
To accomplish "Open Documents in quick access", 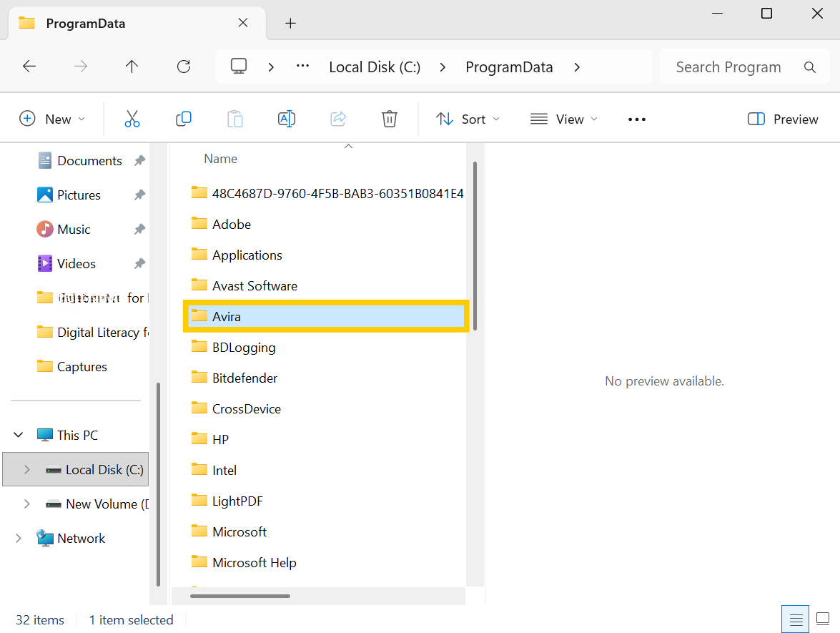I will [x=89, y=160].
